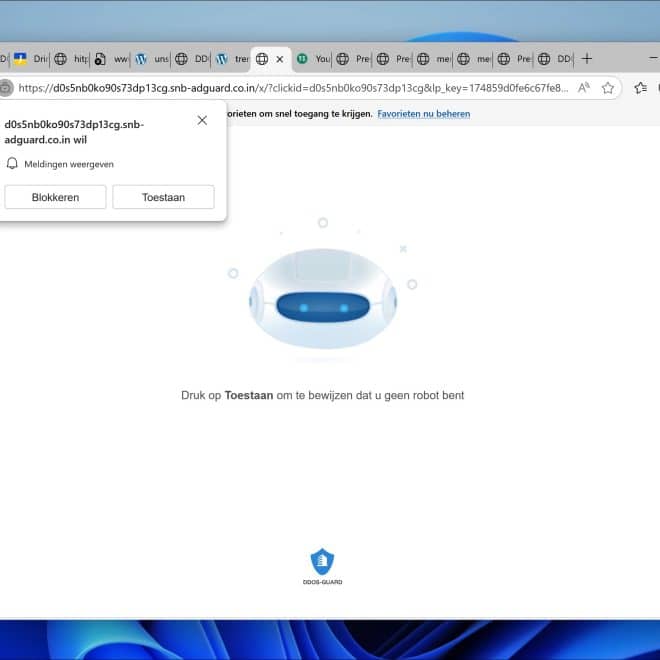Click the robot illustration on the page
Viewport: 660px width, 660px height.
(x=322, y=298)
